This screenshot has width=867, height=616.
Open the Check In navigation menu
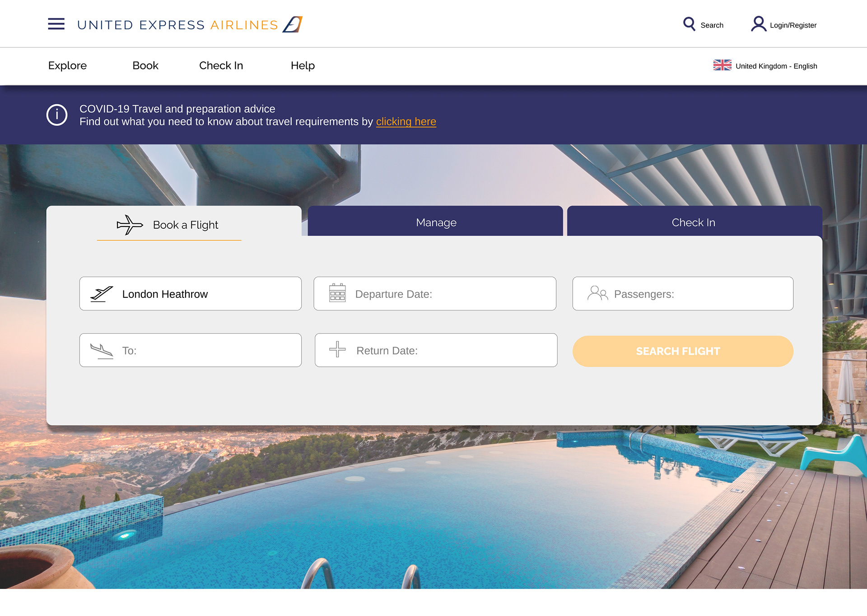pyautogui.click(x=221, y=65)
